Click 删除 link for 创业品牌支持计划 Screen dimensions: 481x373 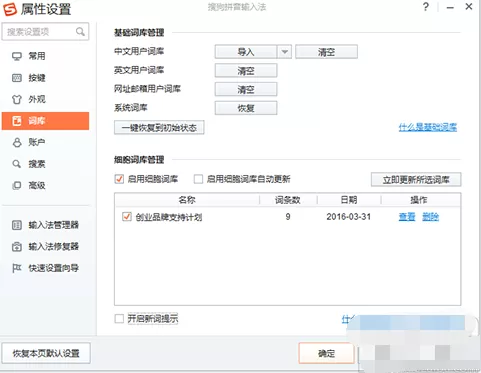(x=430, y=217)
